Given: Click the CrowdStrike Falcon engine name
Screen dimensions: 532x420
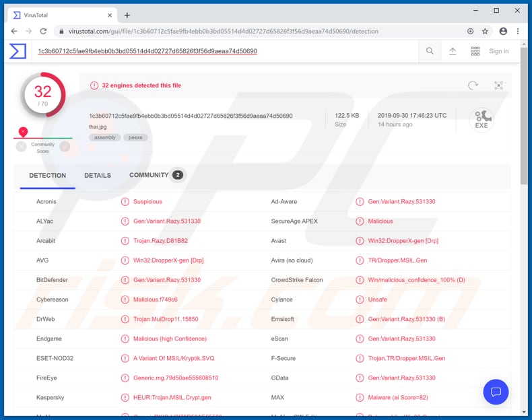Looking at the screenshot, I should [x=297, y=280].
